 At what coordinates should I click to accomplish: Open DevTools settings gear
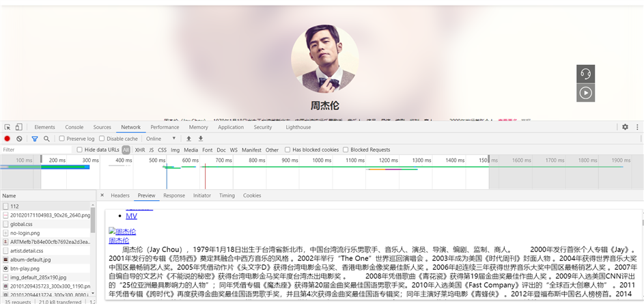[625, 127]
